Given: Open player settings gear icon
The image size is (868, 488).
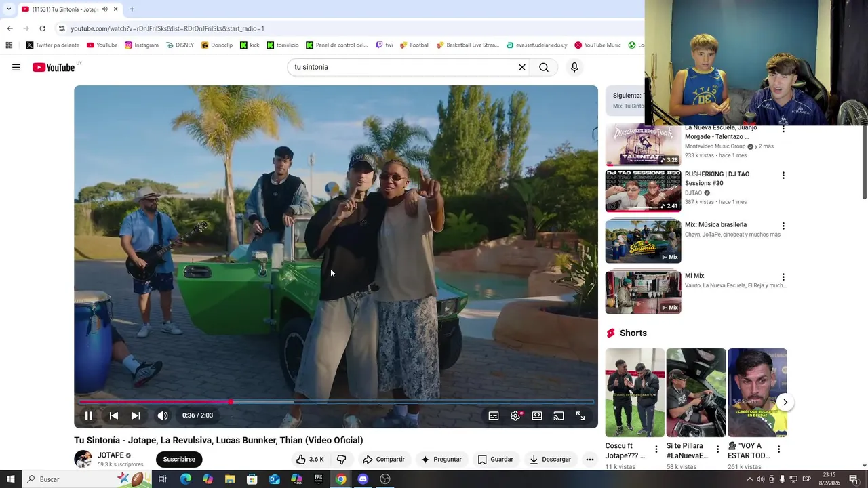Looking at the screenshot, I should (x=515, y=415).
